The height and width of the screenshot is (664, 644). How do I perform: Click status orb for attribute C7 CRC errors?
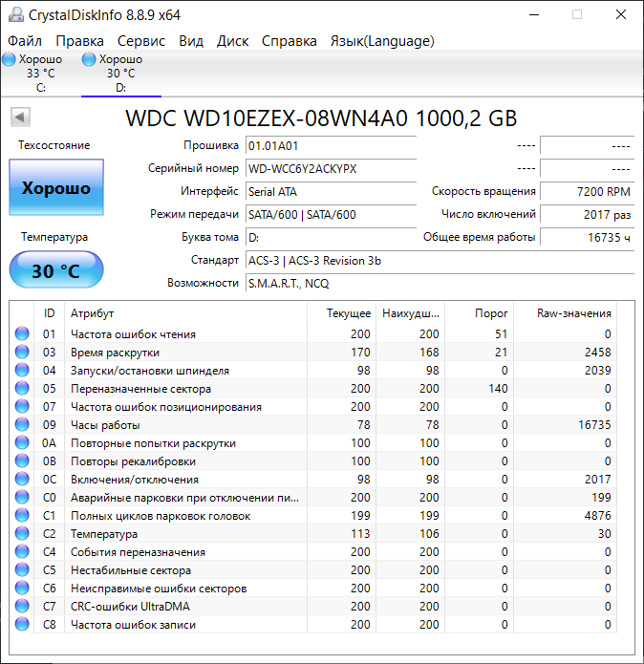(22, 606)
